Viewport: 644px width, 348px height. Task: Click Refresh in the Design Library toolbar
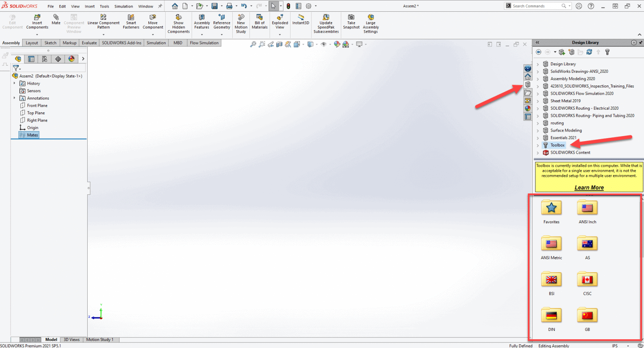click(589, 52)
